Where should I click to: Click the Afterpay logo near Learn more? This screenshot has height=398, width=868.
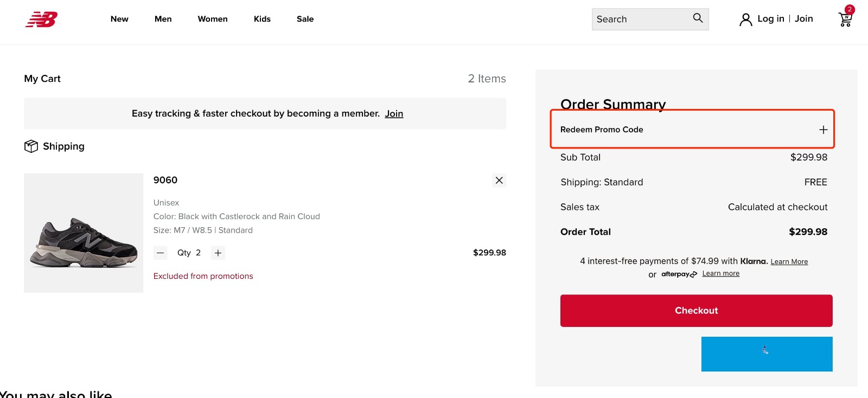678,274
